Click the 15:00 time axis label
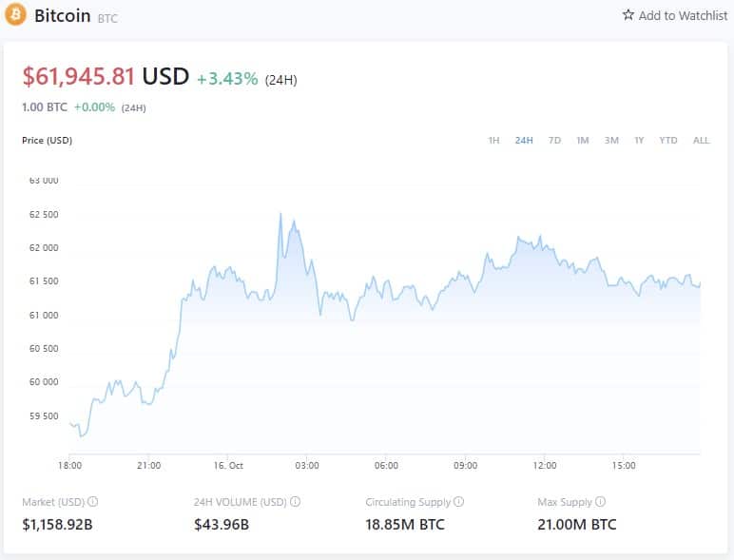Viewport: 734px width, 560px height. coord(624,466)
